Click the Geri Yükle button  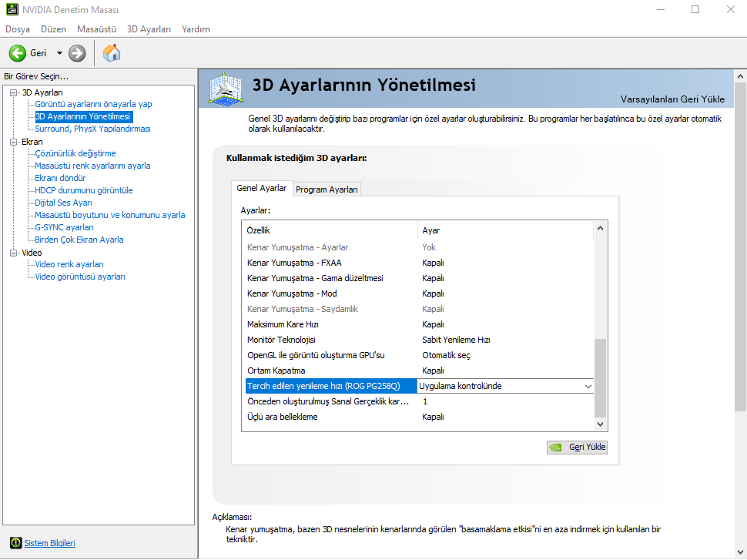[577, 447]
